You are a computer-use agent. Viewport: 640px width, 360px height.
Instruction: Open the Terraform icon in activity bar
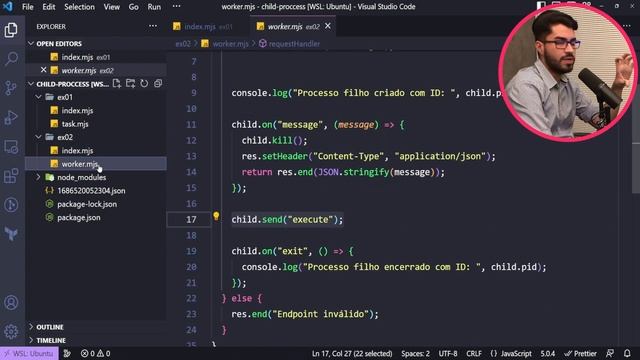pos(11,234)
